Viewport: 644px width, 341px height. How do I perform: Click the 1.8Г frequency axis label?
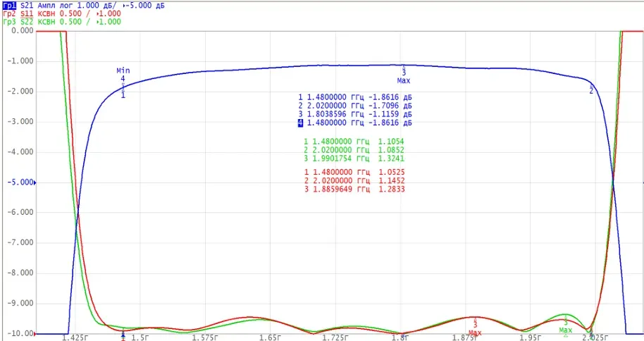pos(400,337)
